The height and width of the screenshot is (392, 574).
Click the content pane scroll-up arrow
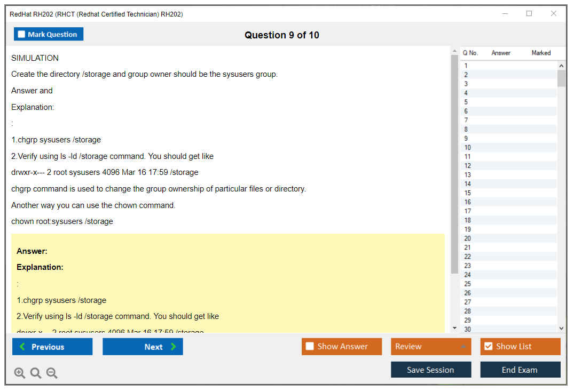[455, 52]
